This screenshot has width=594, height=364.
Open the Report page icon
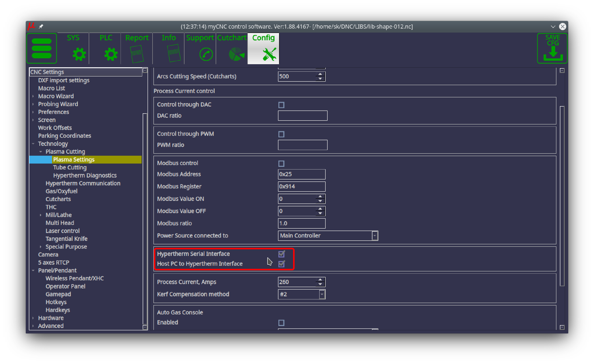137,54
